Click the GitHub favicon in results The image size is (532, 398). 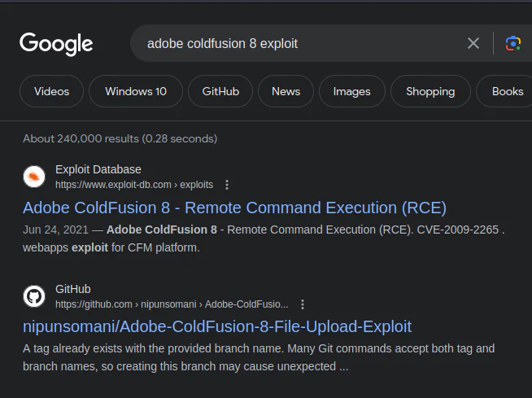coord(34,296)
